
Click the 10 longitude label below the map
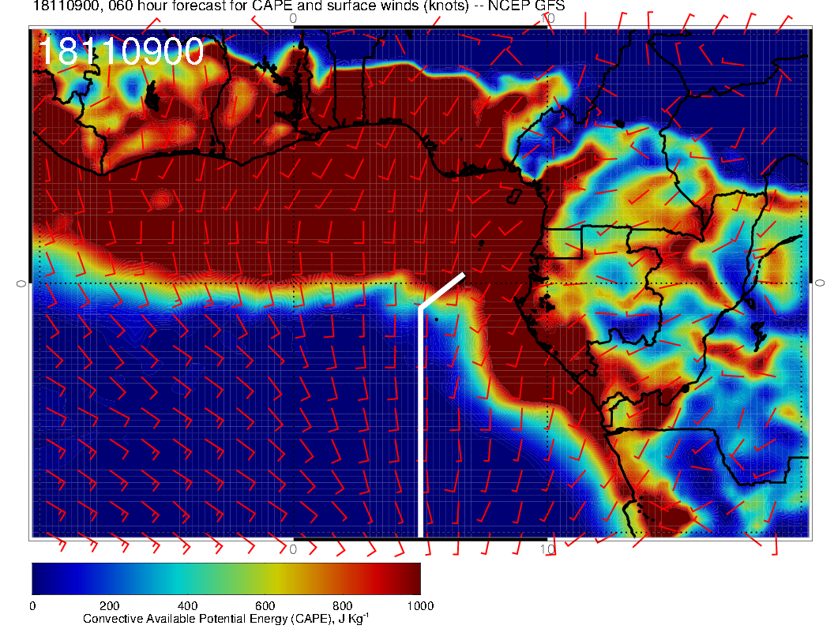[546, 549]
